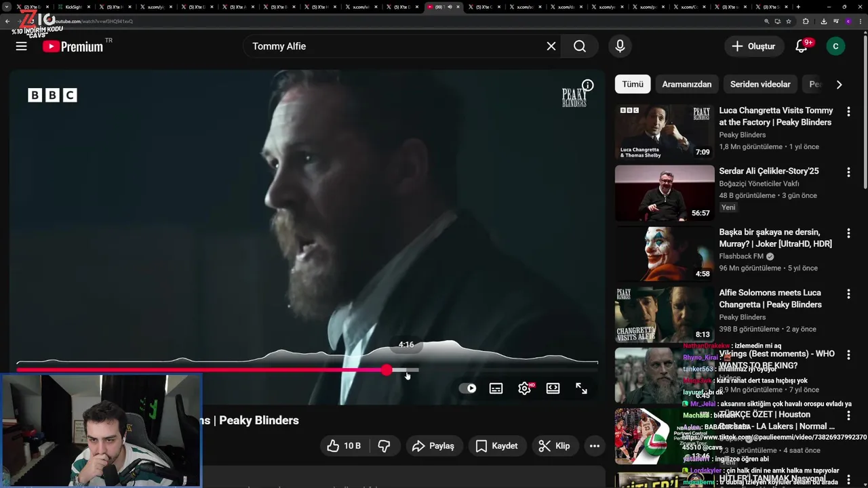The height and width of the screenshot is (488, 868).
Task: Open browser tab search dropdown arrow
Action: point(7,7)
